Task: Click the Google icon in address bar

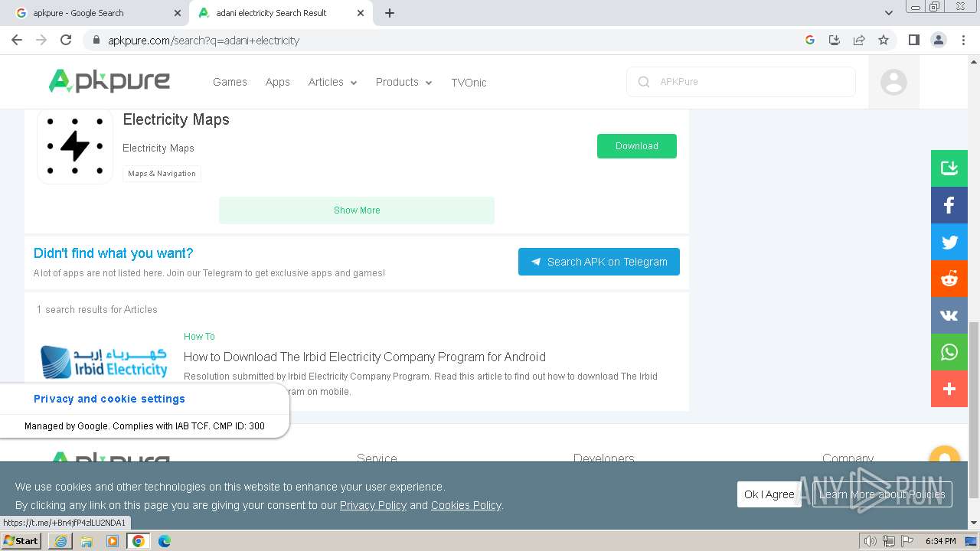Action: coord(810,40)
